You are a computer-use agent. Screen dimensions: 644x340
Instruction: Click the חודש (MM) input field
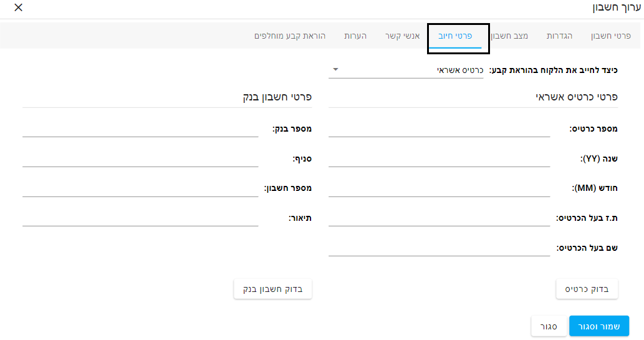click(x=439, y=188)
